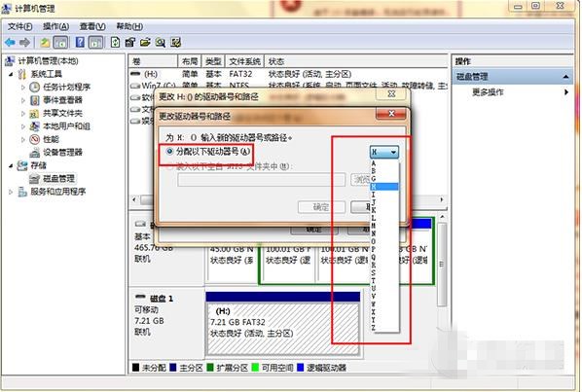Click the Forward arrow toolbar icon
This screenshot has width=582, height=392.
pos(24,43)
